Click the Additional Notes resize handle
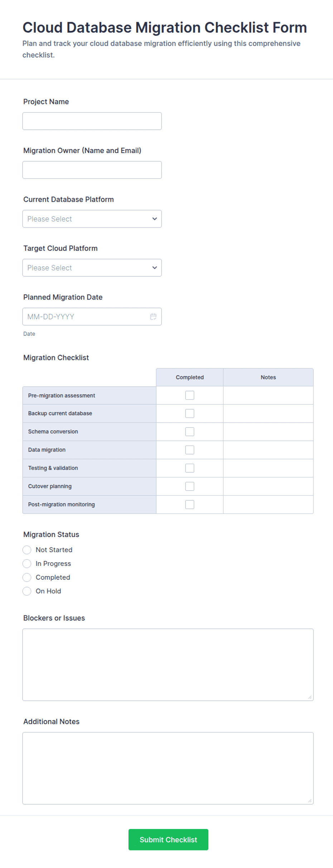The width and height of the screenshot is (333, 868). pyautogui.click(x=310, y=801)
